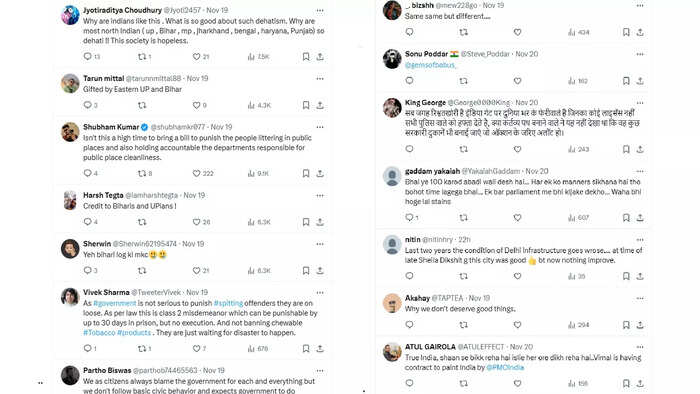The height and width of the screenshot is (394, 700).
Task: Open more options for Jyotiraditya Choudhury's tweet
Action: click(320, 10)
